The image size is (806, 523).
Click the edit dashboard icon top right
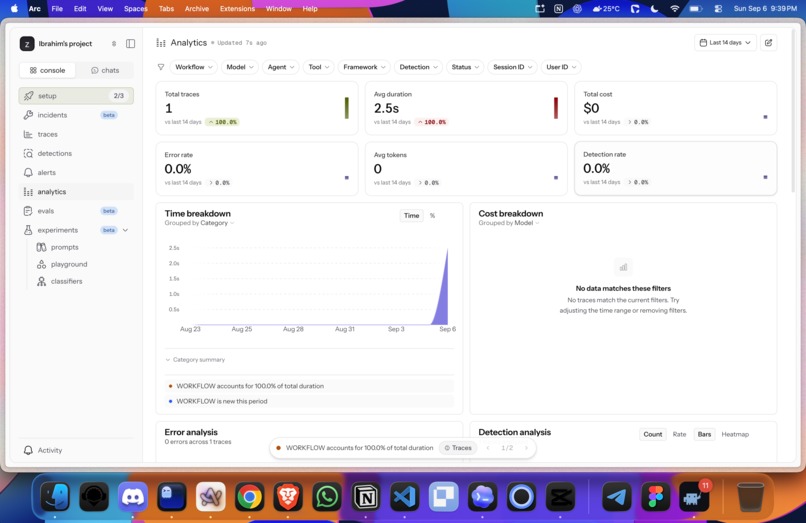point(768,43)
